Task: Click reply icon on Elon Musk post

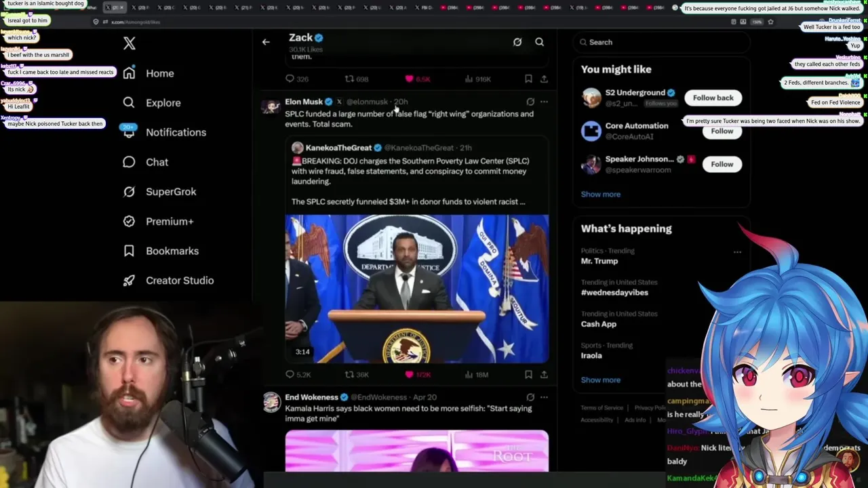Action: click(x=290, y=374)
